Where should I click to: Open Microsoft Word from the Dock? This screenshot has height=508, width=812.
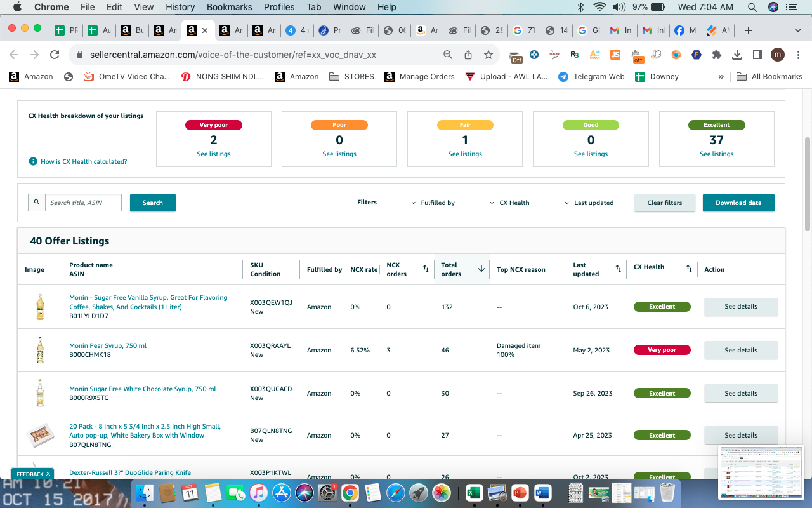[x=542, y=492]
